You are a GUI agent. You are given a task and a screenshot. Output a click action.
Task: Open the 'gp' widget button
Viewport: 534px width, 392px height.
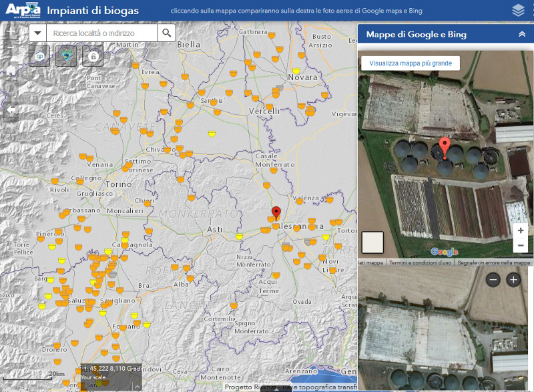[x=39, y=56]
